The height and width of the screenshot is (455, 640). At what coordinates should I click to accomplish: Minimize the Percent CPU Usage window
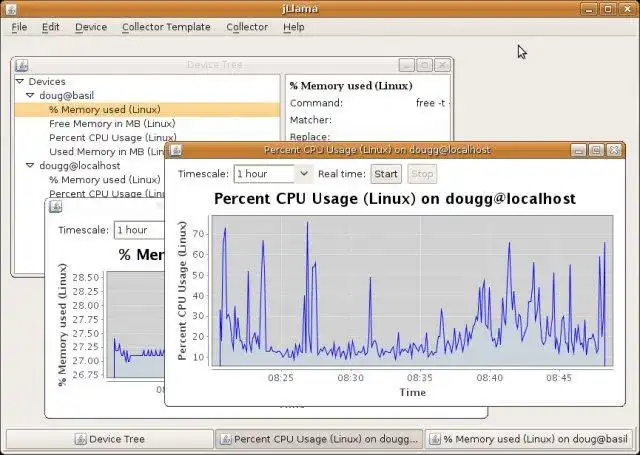(578, 150)
